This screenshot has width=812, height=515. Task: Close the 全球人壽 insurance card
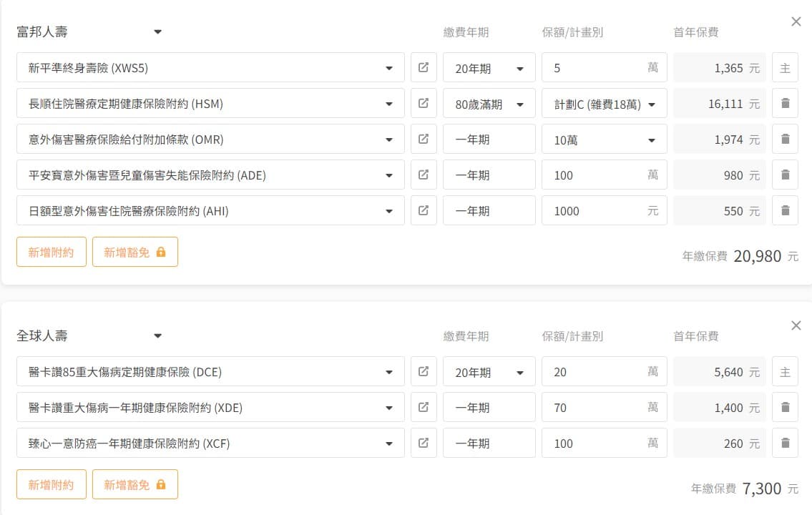pos(796,326)
